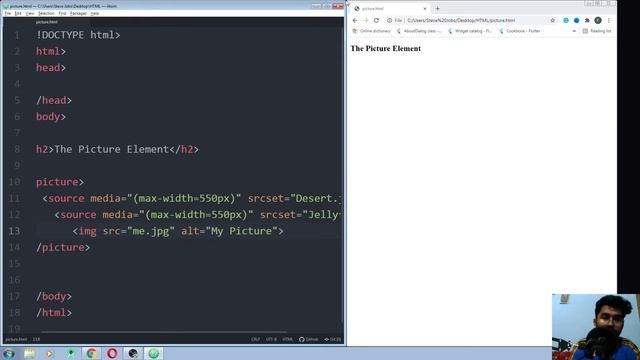The image size is (640, 360).
Task: Click the blue extension icon in Chrome
Action: coord(576,20)
